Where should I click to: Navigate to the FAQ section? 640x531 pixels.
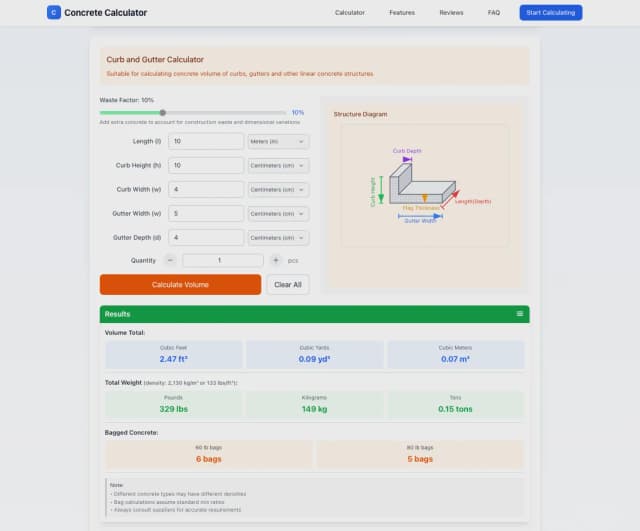coord(494,13)
